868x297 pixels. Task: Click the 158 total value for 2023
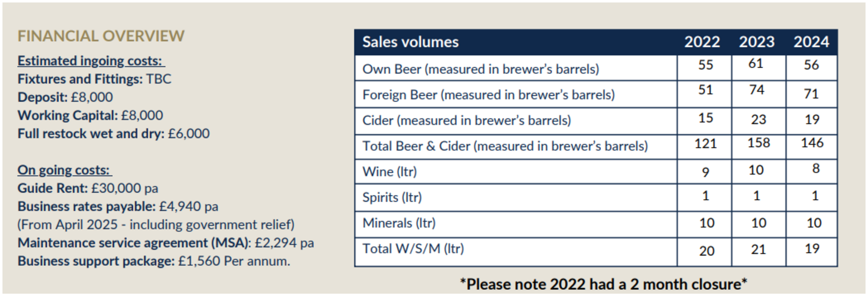(x=759, y=143)
